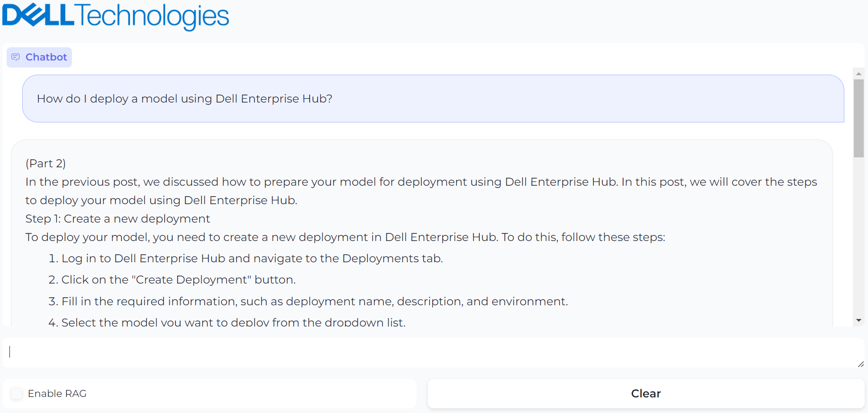Click sentence "To deploy your model, you need"
This screenshot has width=868, height=413.
click(x=345, y=237)
